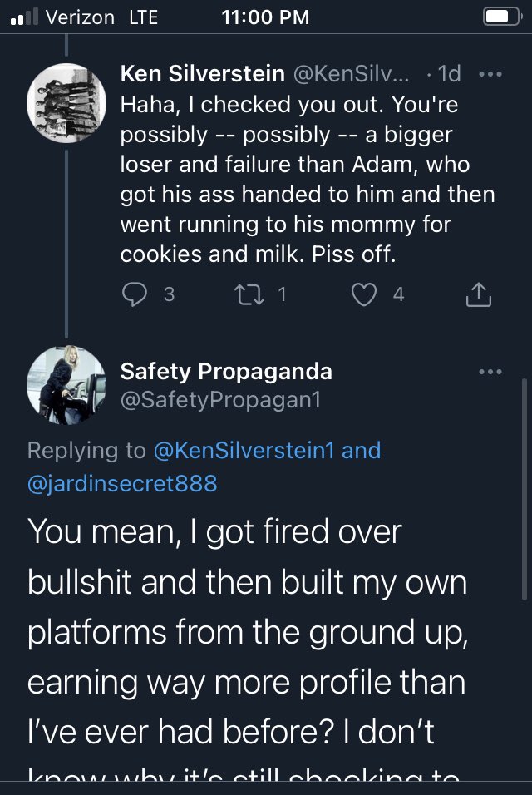
Task: Tap the battery icon in the status bar
Action: (500, 17)
